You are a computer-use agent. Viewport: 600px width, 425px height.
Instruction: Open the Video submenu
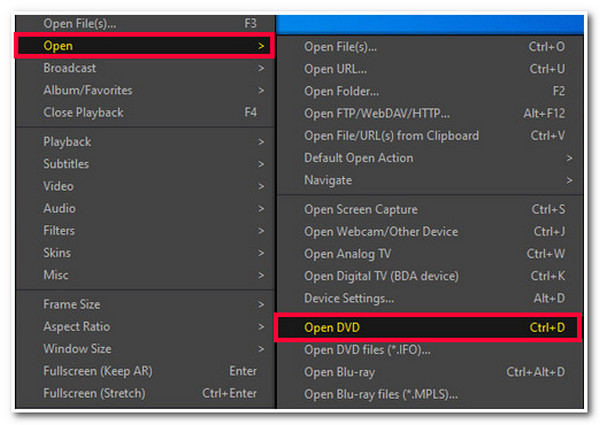[x=145, y=186]
